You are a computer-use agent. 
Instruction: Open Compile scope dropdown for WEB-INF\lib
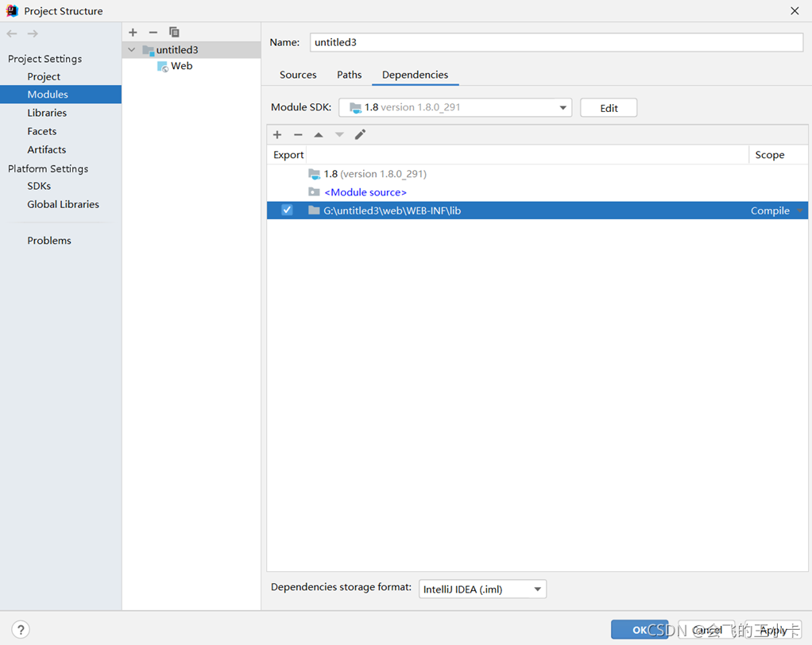pyautogui.click(x=799, y=210)
